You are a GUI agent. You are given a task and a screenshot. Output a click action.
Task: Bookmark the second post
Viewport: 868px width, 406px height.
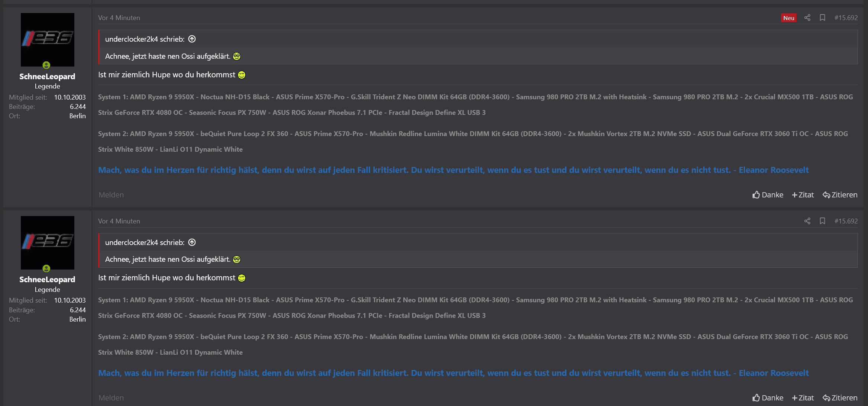coord(822,221)
